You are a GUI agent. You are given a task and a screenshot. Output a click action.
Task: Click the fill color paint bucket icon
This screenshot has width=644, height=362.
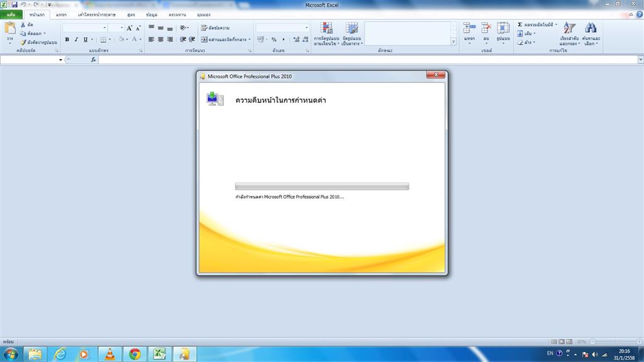(x=121, y=40)
